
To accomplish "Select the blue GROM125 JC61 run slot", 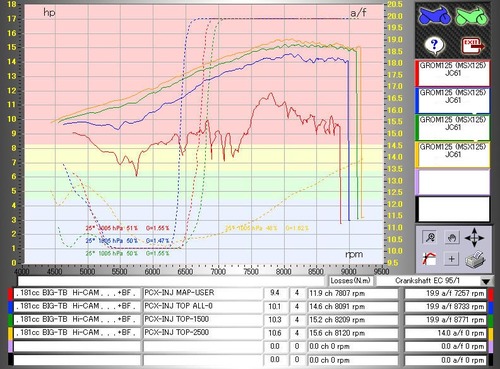I will (x=452, y=100).
